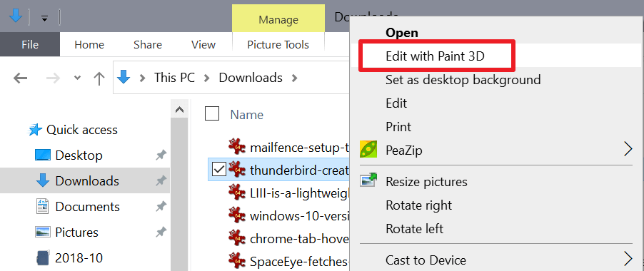Go up one folder level

(x=99, y=78)
